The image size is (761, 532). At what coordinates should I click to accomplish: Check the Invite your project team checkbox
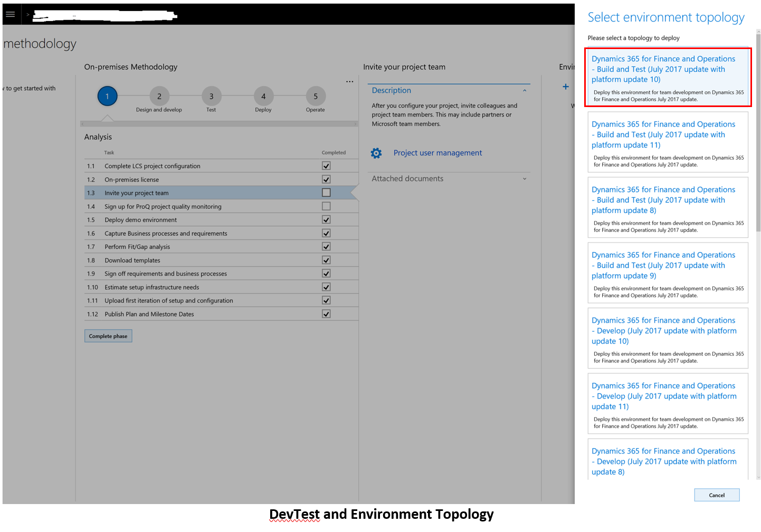[x=326, y=192]
